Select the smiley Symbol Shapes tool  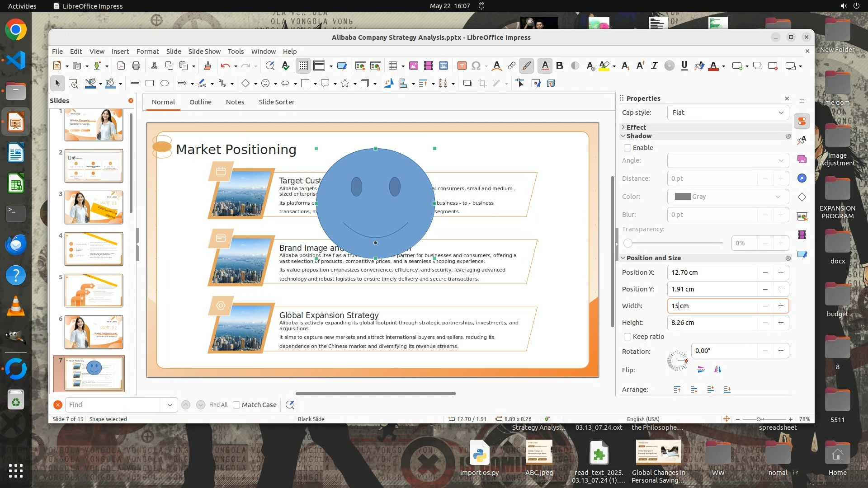[x=266, y=83]
